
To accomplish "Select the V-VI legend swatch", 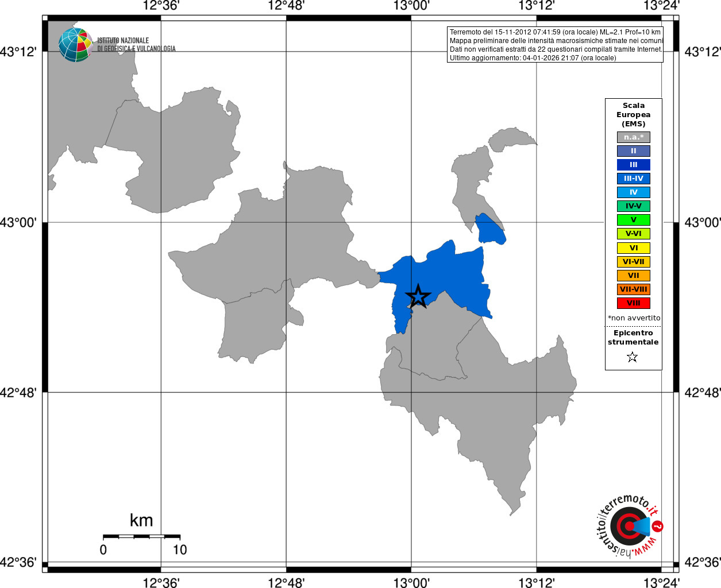I will pos(634,234).
